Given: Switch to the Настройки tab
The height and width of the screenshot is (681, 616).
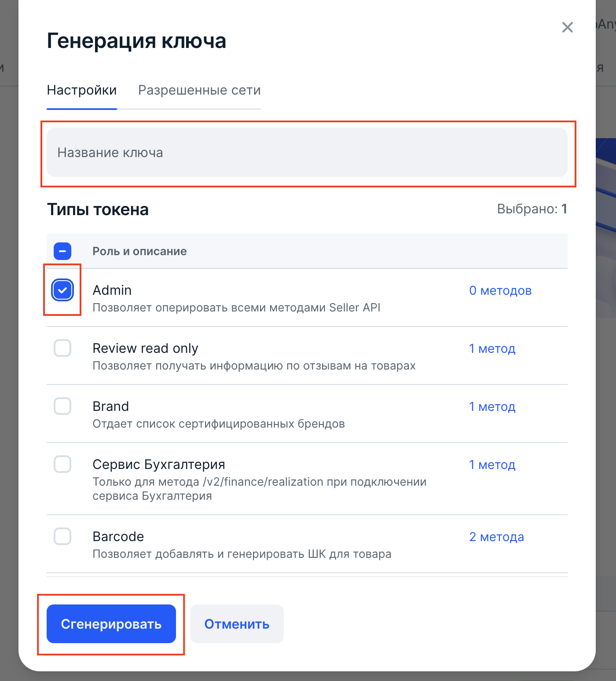Looking at the screenshot, I should (x=82, y=90).
